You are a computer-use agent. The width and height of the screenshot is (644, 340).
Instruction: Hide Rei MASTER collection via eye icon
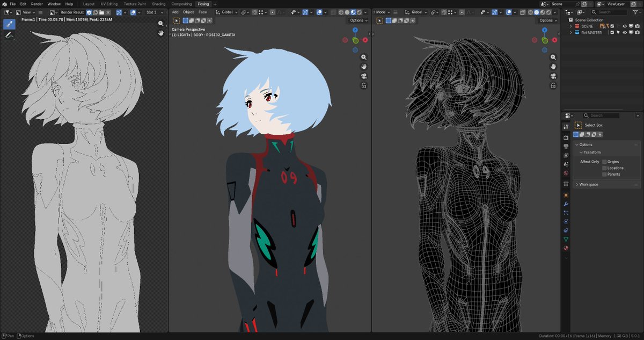625,32
